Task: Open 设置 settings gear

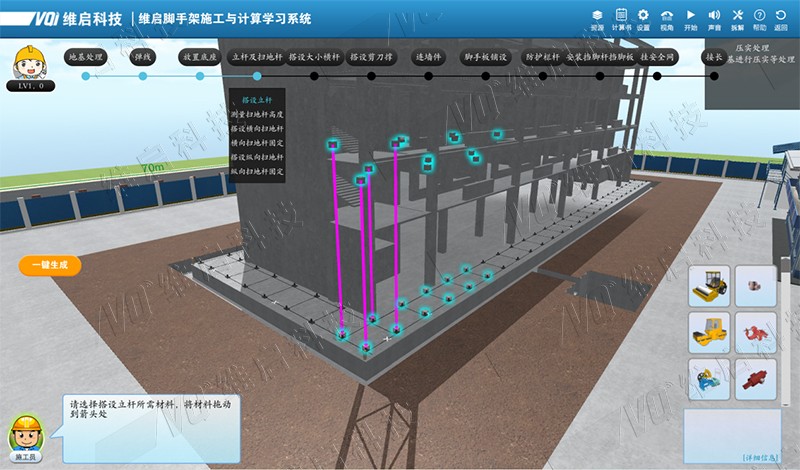Action: tap(643, 19)
